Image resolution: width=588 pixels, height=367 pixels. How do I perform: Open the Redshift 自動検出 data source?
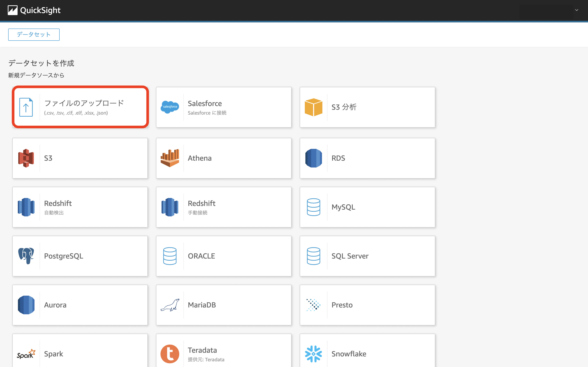[80, 207]
